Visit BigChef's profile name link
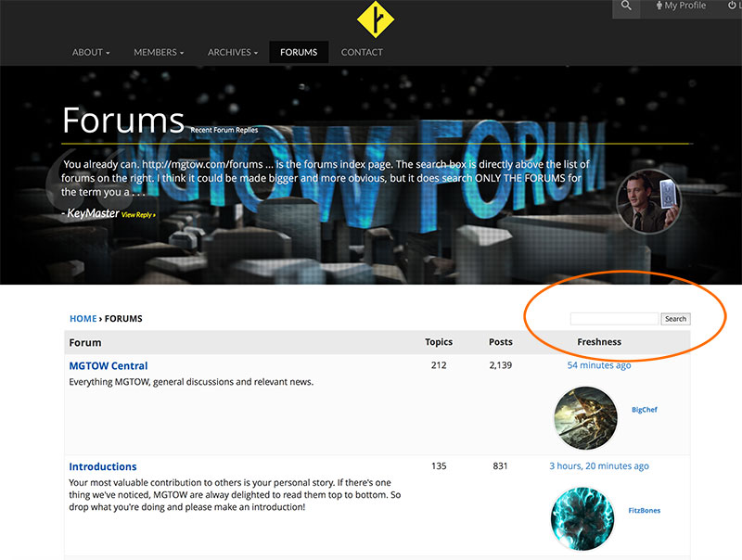This screenshot has width=742, height=560. pyautogui.click(x=645, y=410)
